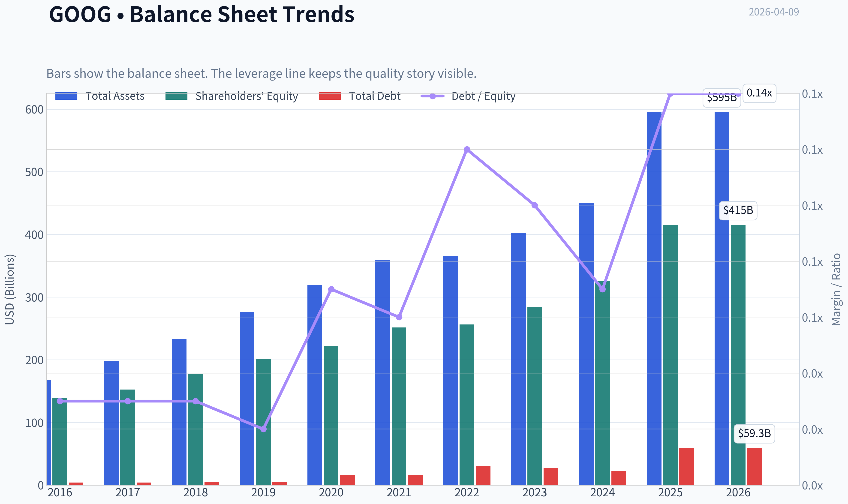This screenshot has height=504, width=848.
Task: Click the 600 y-axis tick label
Action: pyautogui.click(x=34, y=110)
